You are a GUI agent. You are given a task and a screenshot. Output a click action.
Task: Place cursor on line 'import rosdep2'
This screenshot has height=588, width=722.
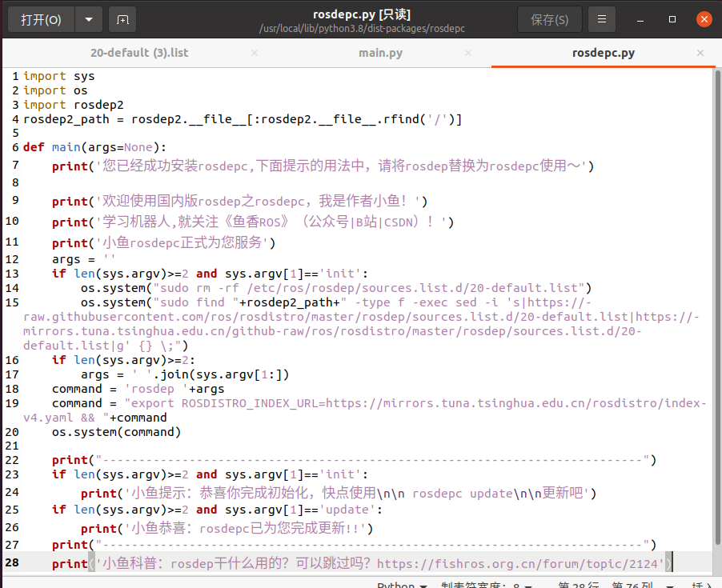coord(73,105)
